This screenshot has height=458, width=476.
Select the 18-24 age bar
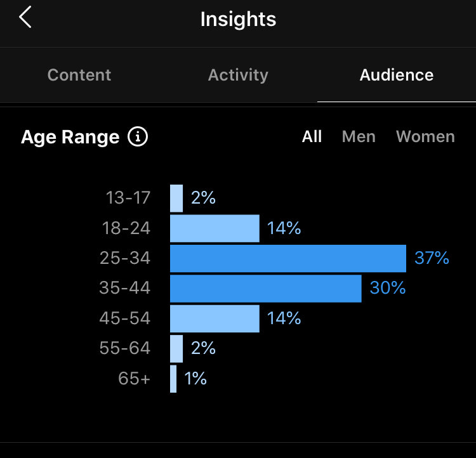tap(215, 228)
